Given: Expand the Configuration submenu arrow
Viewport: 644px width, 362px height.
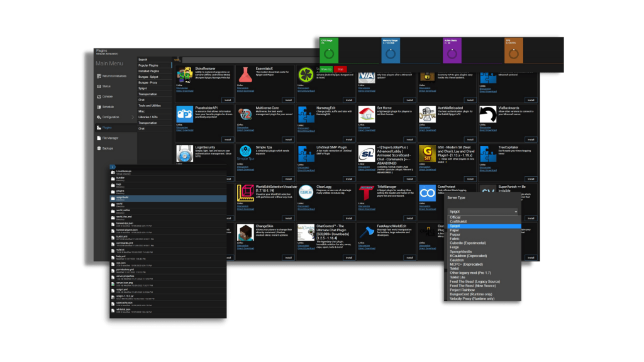Looking at the screenshot, I should point(133,117).
